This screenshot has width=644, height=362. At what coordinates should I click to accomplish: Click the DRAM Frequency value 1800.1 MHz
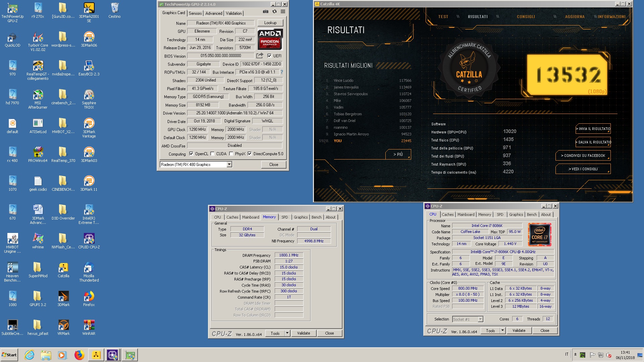(x=289, y=255)
